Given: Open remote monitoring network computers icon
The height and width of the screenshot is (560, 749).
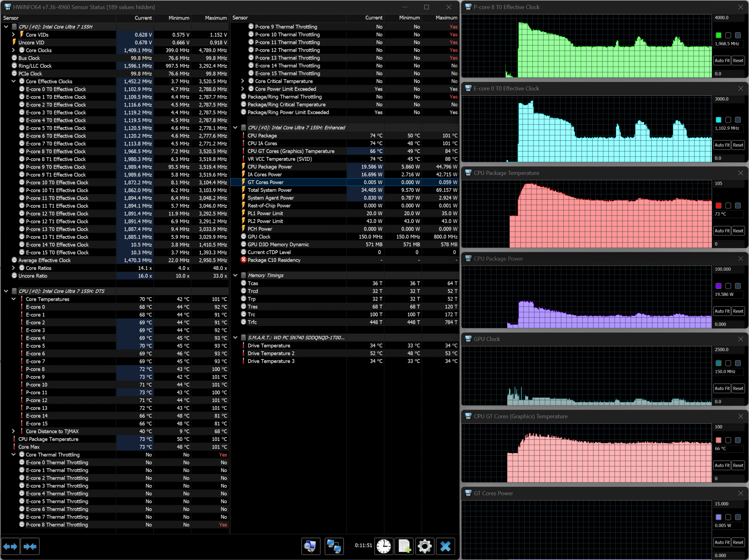Looking at the screenshot, I should pyautogui.click(x=334, y=546).
